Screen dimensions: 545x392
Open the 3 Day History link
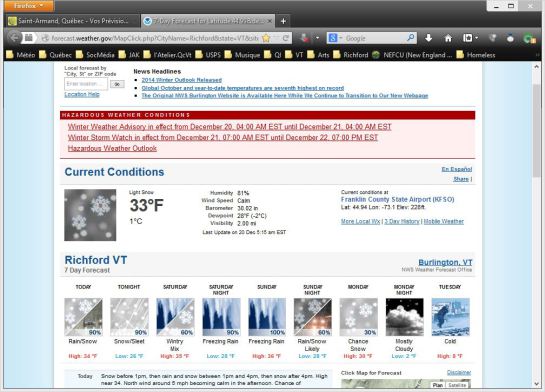[402, 221]
